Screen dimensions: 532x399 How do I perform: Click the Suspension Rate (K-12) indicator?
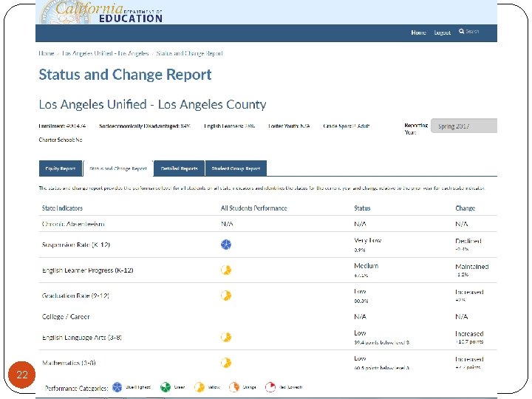(76, 245)
